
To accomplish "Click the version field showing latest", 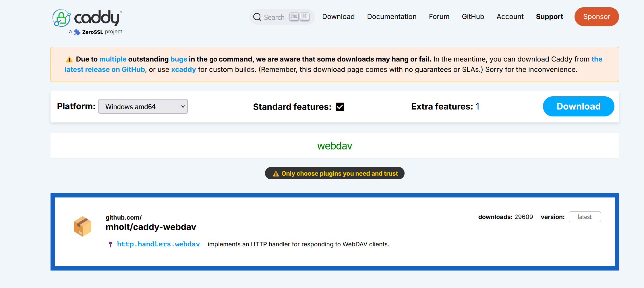I will pos(585,217).
